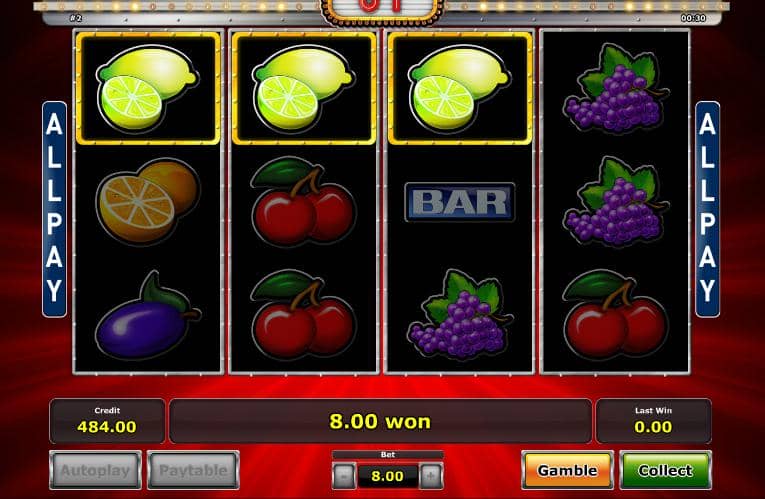Click the highlighted lemon on third reel
The width and height of the screenshot is (765, 499).
(x=460, y=88)
